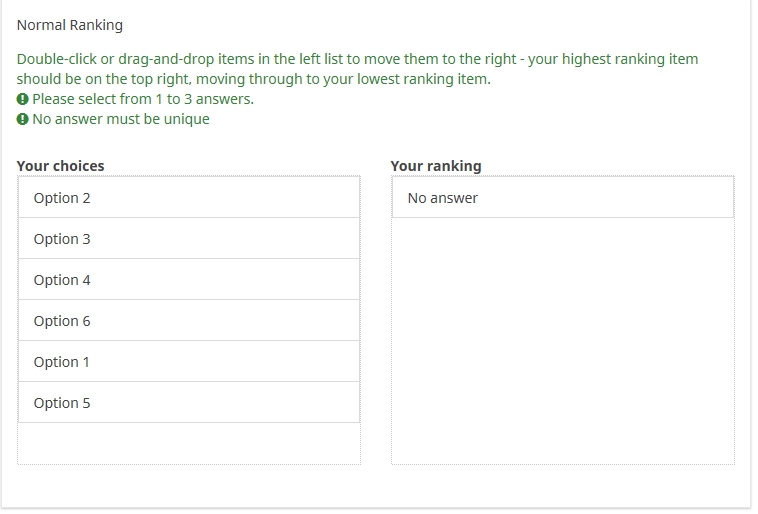Click the warning icon beside 'Please select from 1 to 3 answers'
The width and height of the screenshot is (758, 514).
pos(22,100)
